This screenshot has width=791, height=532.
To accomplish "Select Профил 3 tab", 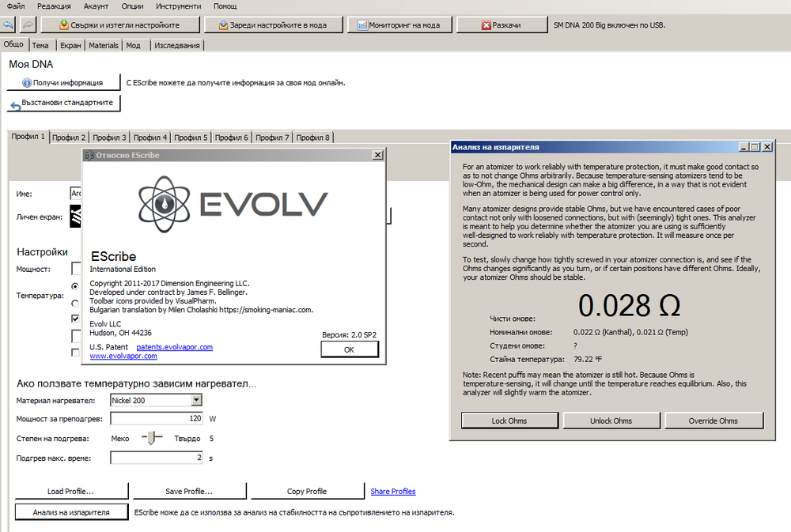I will [110, 138].
